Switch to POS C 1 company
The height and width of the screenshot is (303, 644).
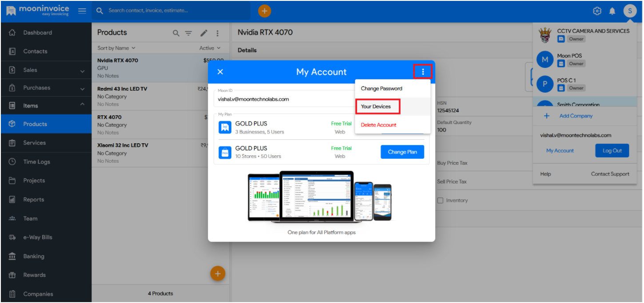tap(584, 84)
